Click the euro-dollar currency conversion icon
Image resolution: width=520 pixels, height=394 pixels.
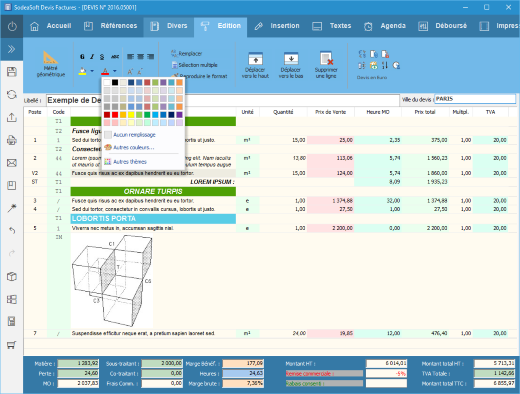[x=362, y=54]
